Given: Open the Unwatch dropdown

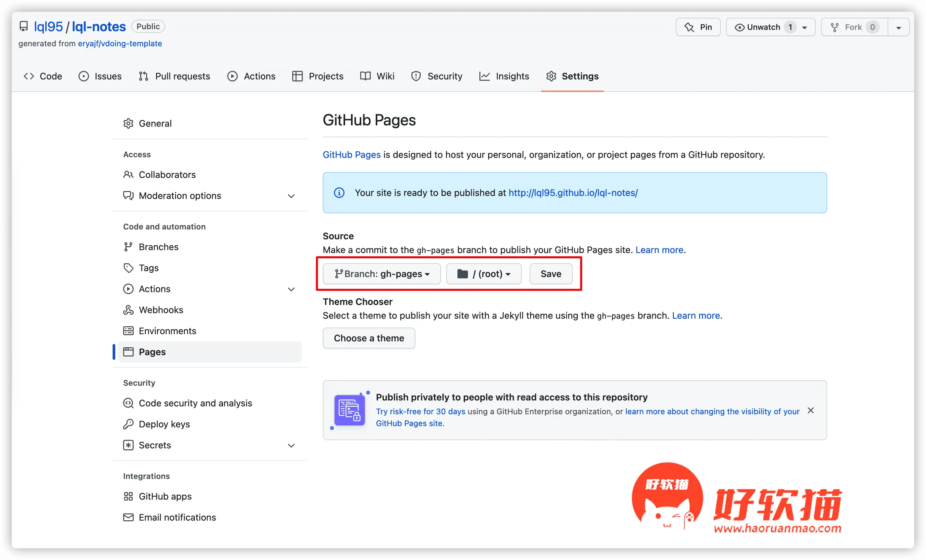Looking at the screenshot, I should pyautogui.click(x=770, y=27).
